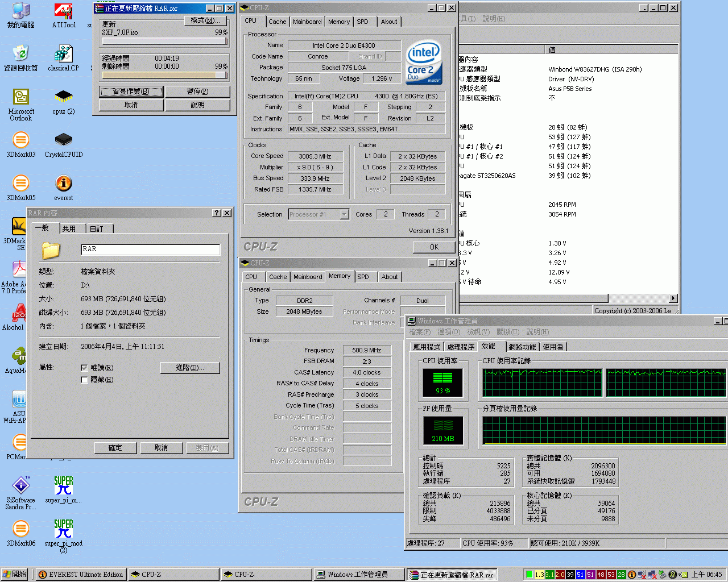This screenshot has height=582, width=728.
Task: Open the 開始 Start button
Action: click(15, 575)
